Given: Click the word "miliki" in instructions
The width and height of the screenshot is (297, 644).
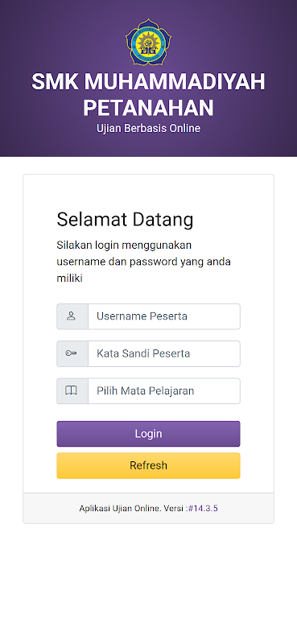Looking at the screenshot, I should [70, 279].
